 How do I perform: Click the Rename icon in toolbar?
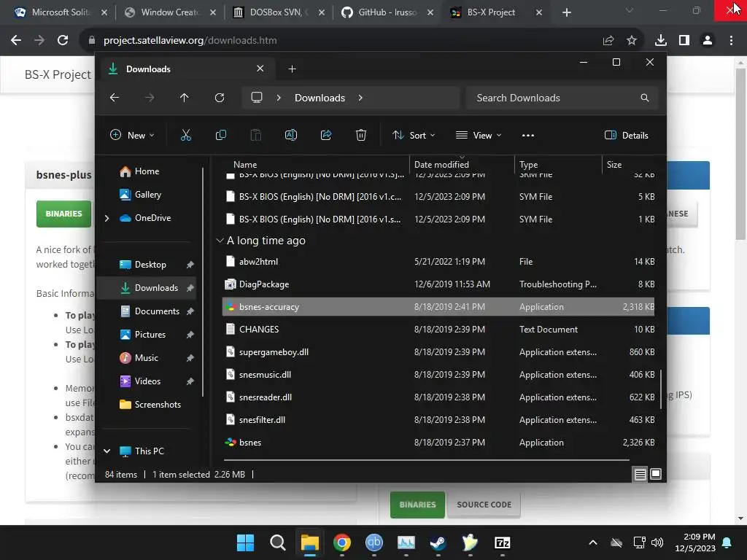tap(290, 135)
